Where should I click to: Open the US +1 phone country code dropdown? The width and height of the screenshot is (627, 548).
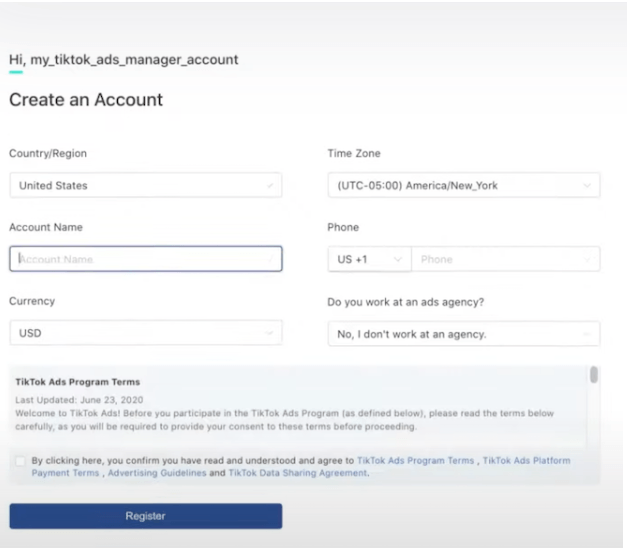coord(369,259)
